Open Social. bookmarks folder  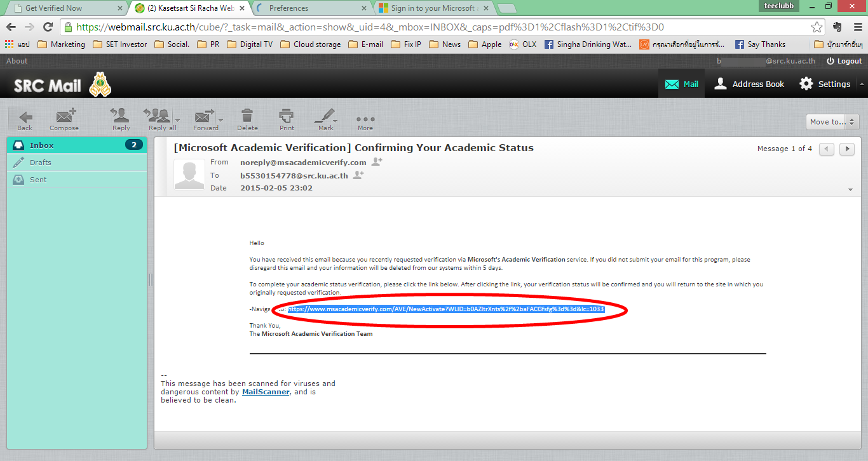tap(172, 44)
